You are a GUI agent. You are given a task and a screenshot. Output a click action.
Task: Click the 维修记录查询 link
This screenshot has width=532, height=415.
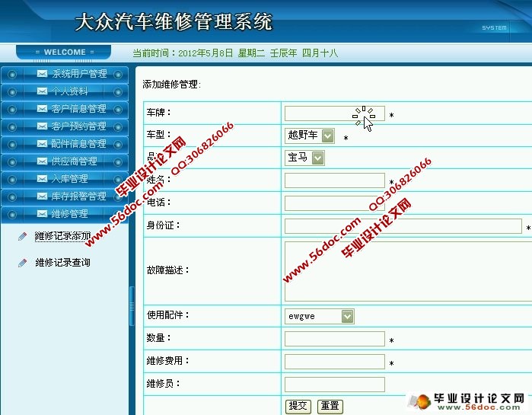click(62, 262)
